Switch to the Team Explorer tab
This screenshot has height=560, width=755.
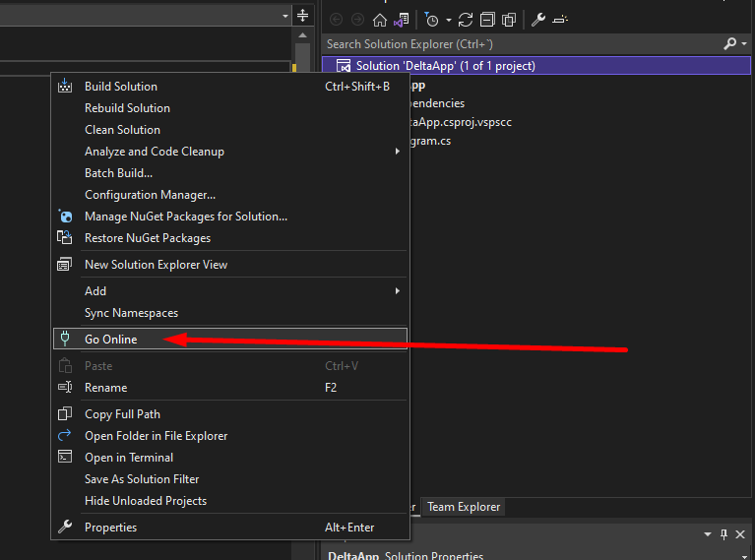[x=464, y=507]
